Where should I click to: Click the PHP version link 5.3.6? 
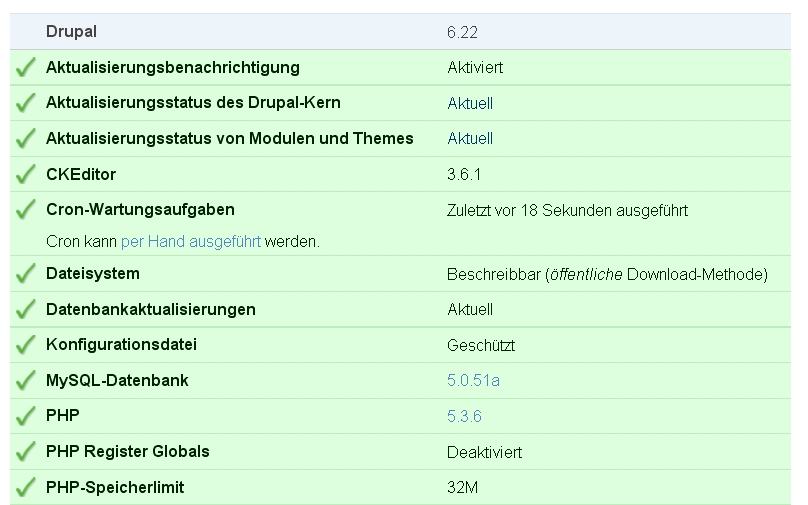(x=463, y=416)
